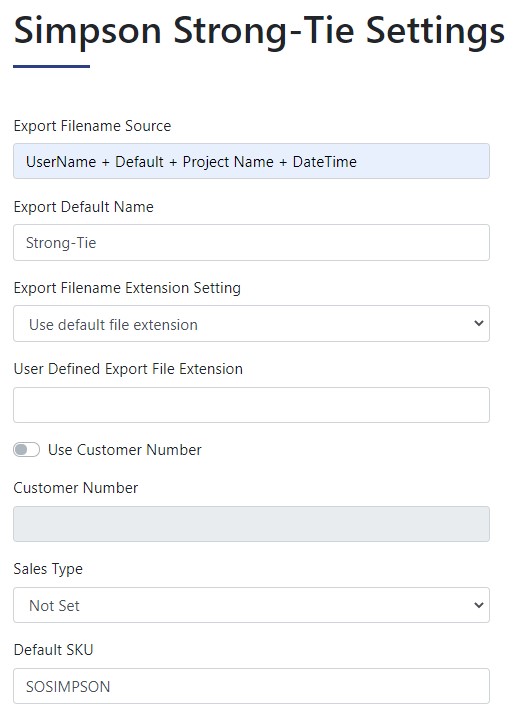522x713 pixels.
Task: Click the Export Filename Extension Setting label
Action: (127, 288)
